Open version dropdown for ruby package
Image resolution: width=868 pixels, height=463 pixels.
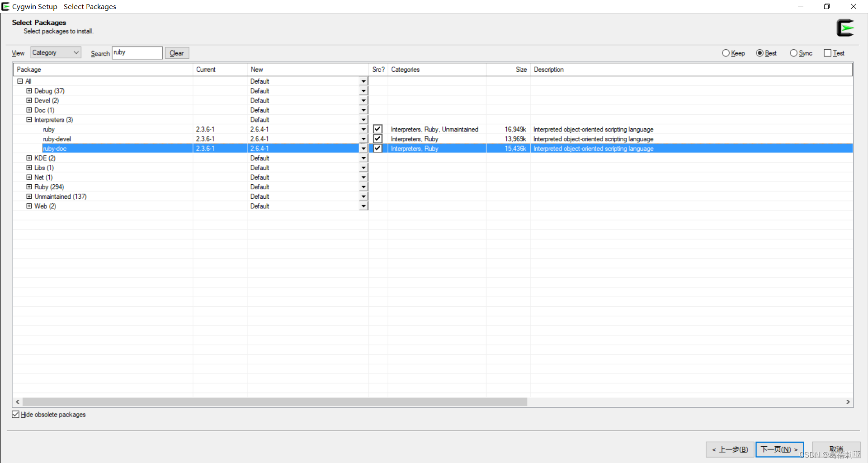pos(363,129)
